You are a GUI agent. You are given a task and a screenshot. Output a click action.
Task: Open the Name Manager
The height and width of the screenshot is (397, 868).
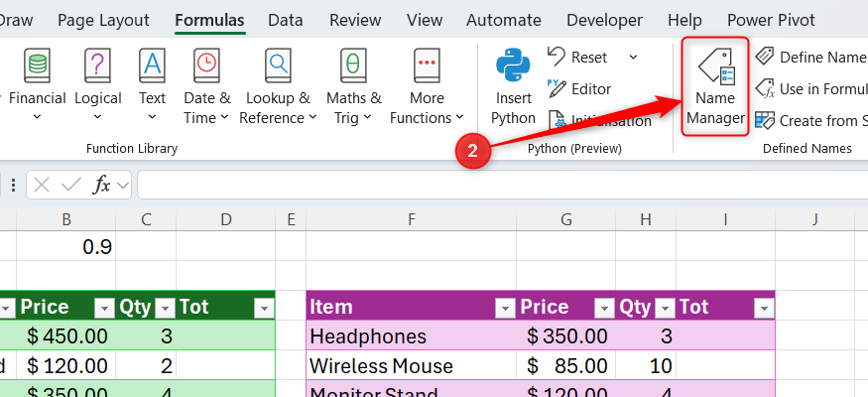pos(715,86)
